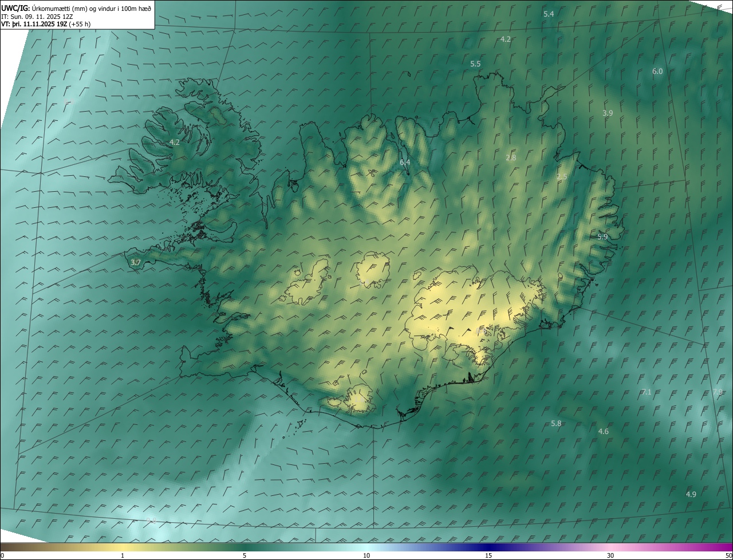Click the 4.2 value over the sea north of Iceland
This screenshot has height=560, width=733.
(x=506, y=40)
